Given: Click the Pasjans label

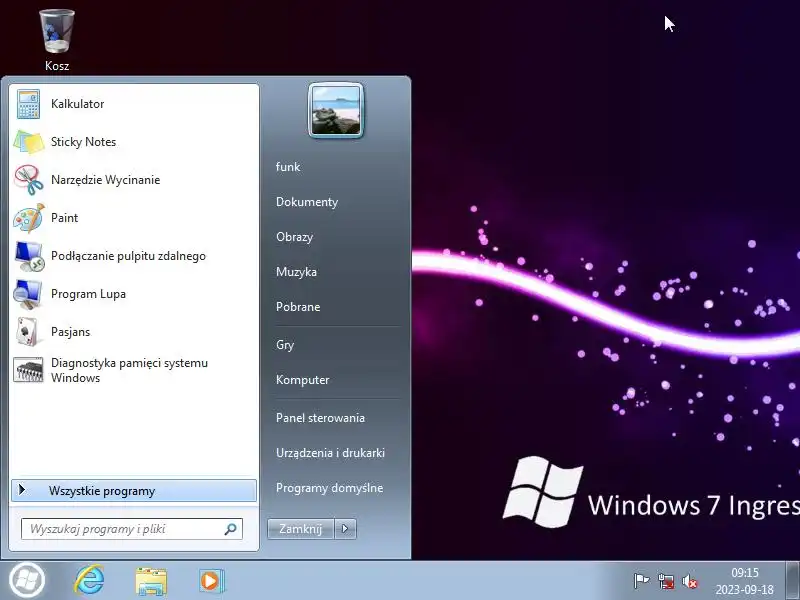Looking at the screenshot, I should 70,332.
